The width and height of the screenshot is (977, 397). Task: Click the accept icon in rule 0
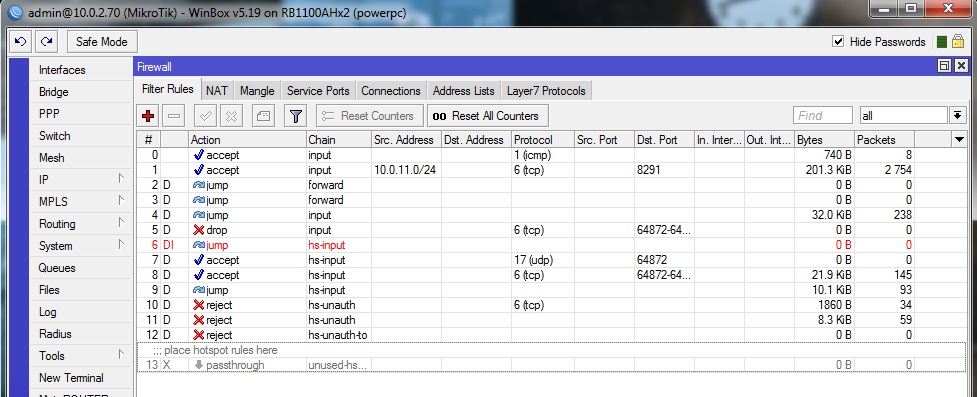click(x=199, y=155)
